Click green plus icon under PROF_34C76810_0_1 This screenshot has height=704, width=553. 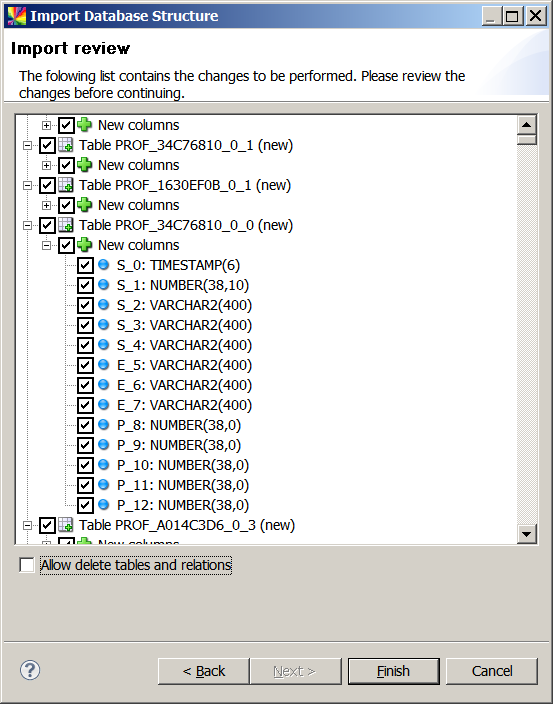tap(84, 165)
